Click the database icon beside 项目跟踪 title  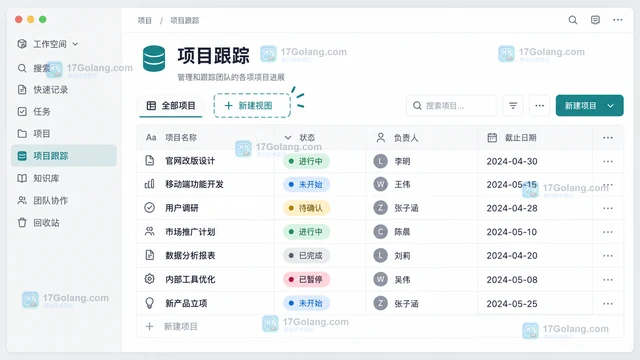click(x=154, y=58)
